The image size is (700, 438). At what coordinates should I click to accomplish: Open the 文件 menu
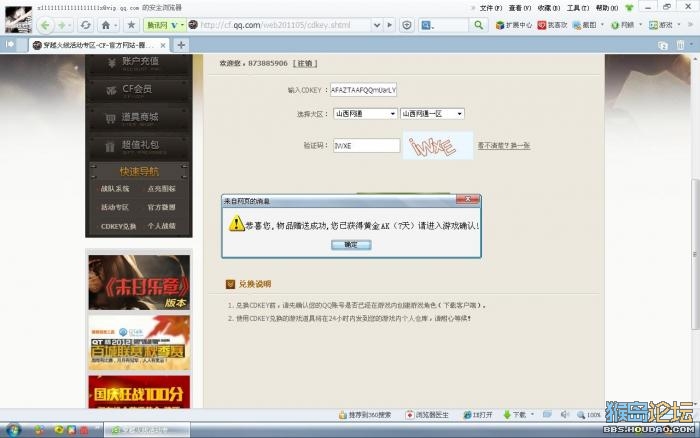pyautogui.click(x=491, y=8)
